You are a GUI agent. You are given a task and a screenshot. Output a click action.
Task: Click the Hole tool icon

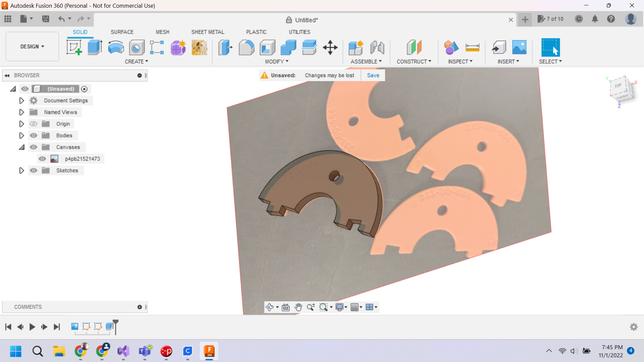(x=137, y=47)
